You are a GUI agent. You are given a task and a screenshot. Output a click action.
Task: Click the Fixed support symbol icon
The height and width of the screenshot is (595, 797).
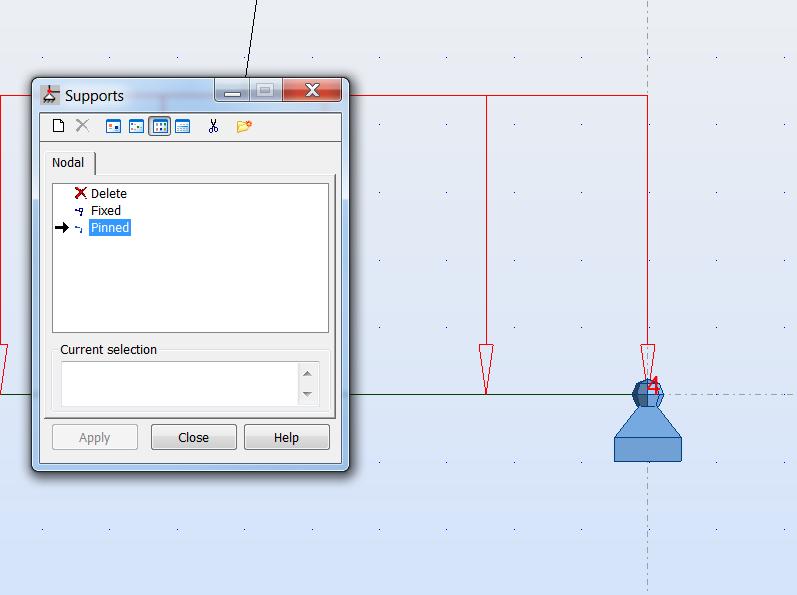coord(79,211)
